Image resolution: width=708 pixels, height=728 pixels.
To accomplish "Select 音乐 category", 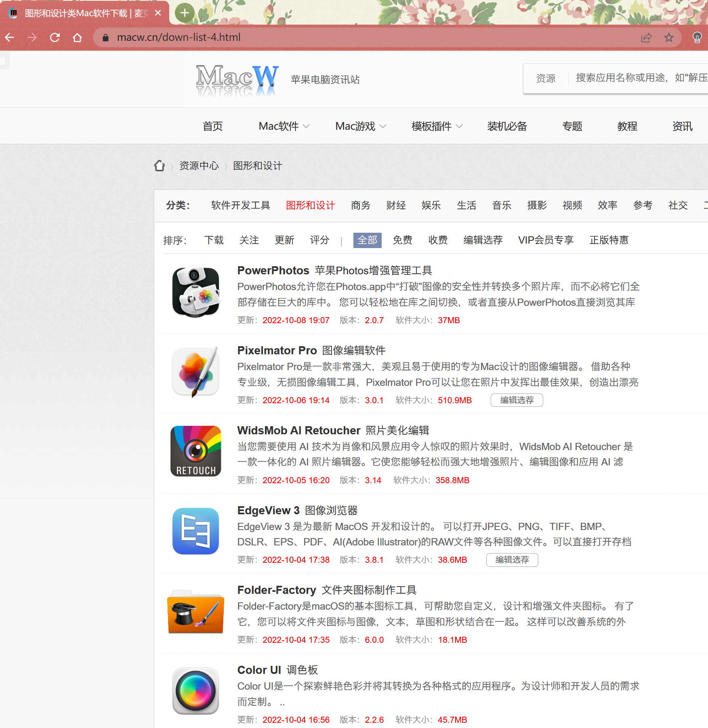I will [x=502, y=205].
